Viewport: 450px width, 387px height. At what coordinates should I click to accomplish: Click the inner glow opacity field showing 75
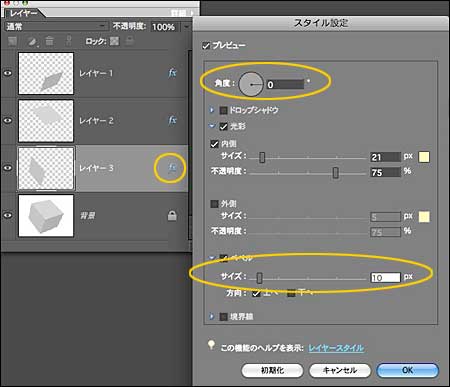[385, 172]
